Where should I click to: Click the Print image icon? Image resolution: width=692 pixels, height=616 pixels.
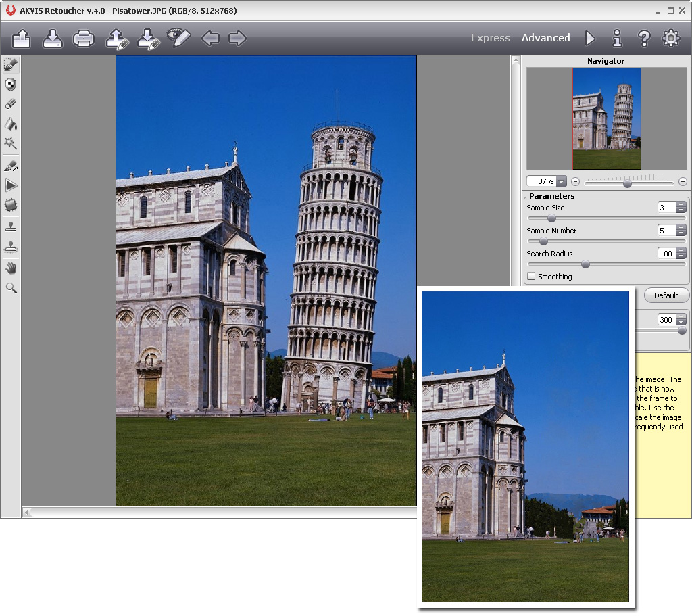[x=84, y=39]
